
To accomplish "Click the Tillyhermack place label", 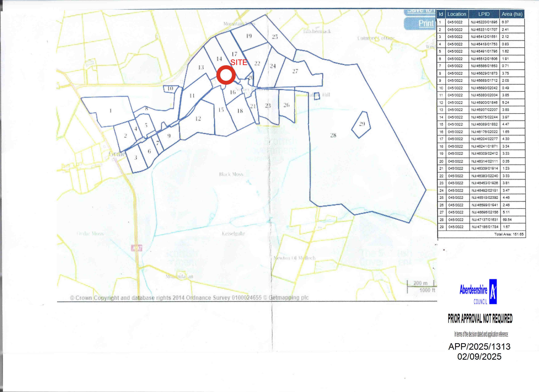I will 317,31.
